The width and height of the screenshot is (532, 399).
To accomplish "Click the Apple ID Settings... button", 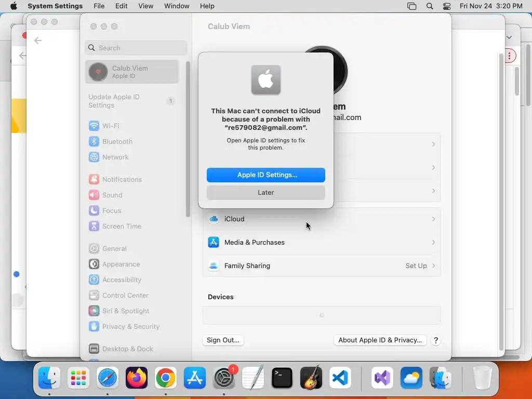I will [x=265, y=175].
